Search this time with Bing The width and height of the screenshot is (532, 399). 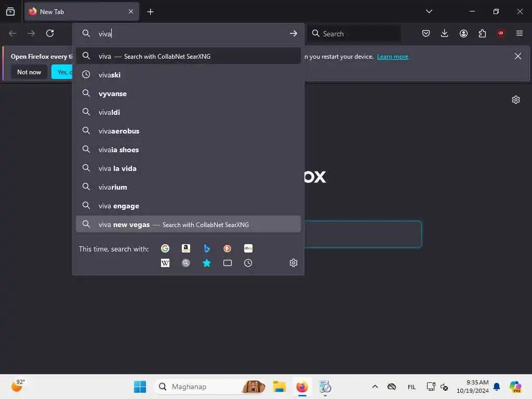(207, 248)
